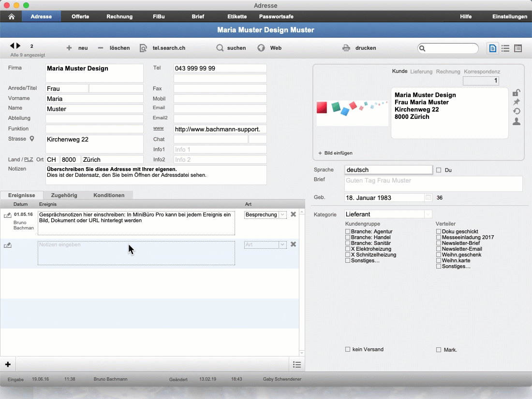Image resolution: width=532 pixels, height=399 pixels.
Task: Check Branche: Handel in Kundengruppe
Action: (348, 237)
